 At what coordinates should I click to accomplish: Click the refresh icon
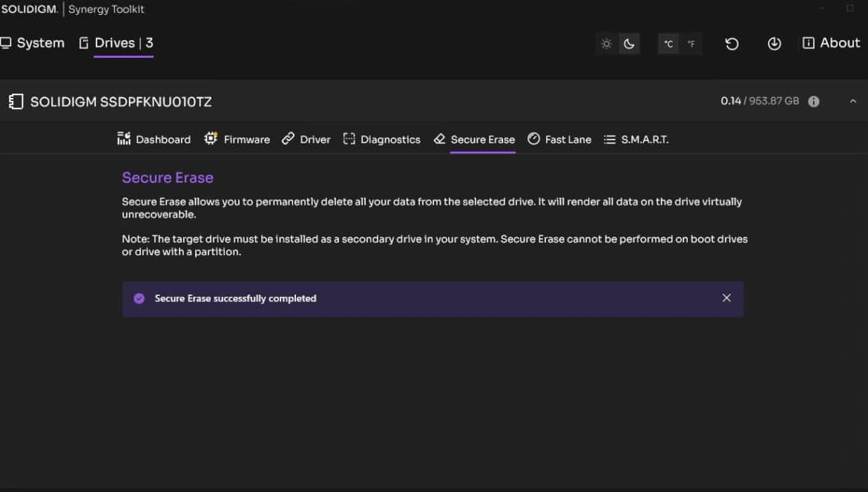pyautogui.click(x=731, y=44)
